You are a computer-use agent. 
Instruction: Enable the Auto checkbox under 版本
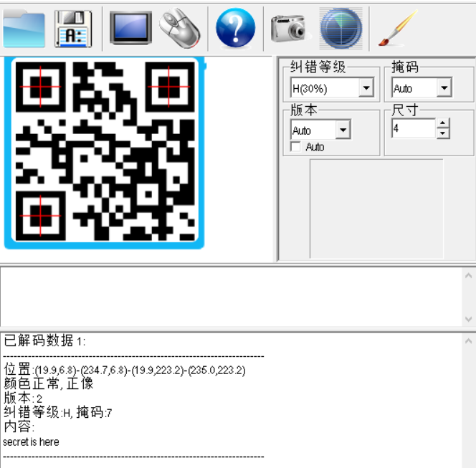[295, 147]
